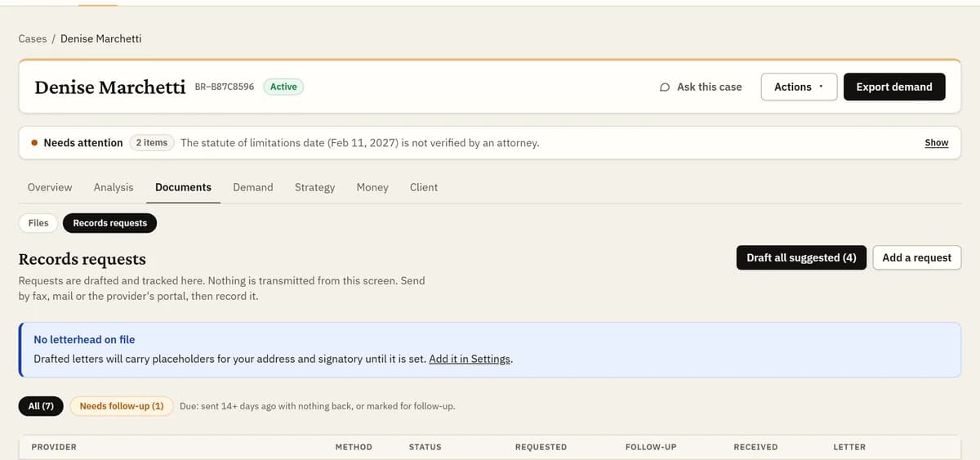Click Draft all suggested (4) button
980x460 pixels.
801,257
